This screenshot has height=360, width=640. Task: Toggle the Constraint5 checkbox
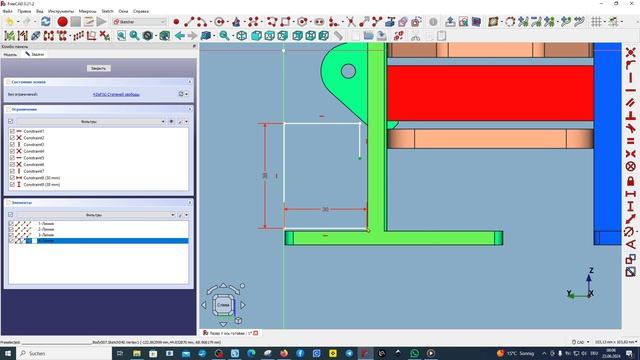[12, 158]
